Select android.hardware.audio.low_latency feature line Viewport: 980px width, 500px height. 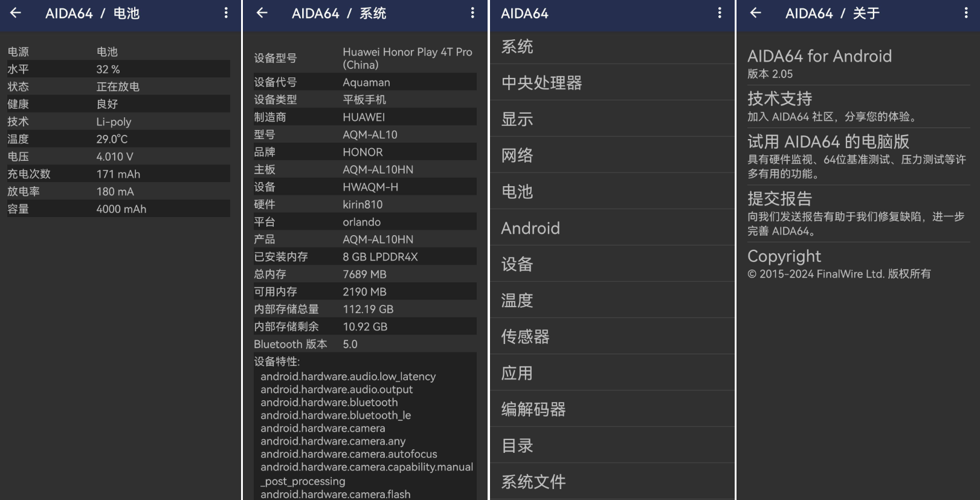[348, 377]
